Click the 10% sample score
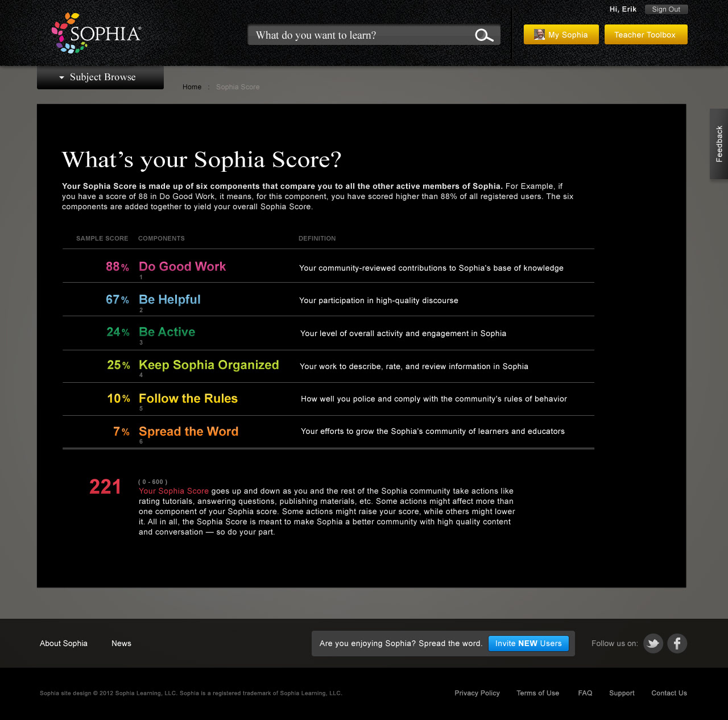The height and width of the screenshot is (720, 728). click(x=118, y=399)
